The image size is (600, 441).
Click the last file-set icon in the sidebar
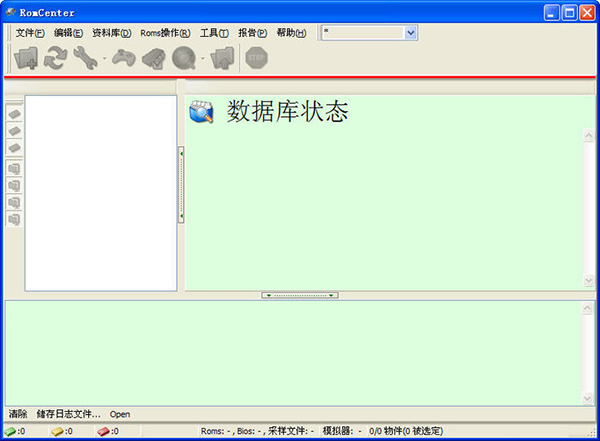[x=14, y=219]
